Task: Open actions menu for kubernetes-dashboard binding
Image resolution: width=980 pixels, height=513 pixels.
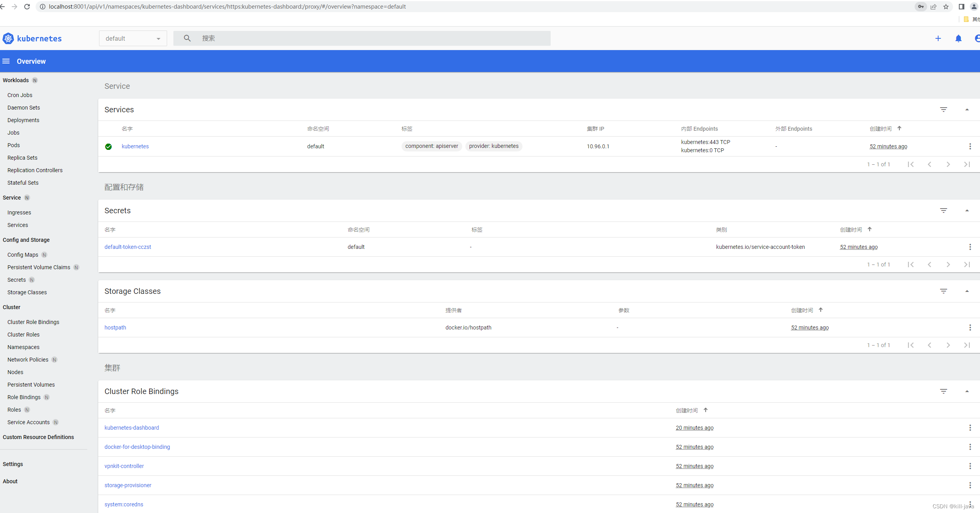Action: click(970, 428)
